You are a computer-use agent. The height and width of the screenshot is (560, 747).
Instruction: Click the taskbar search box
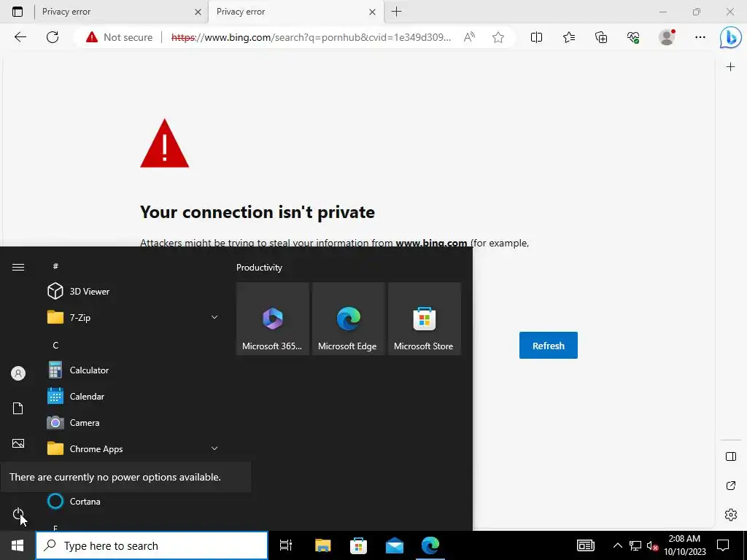[x=152, y=545]
